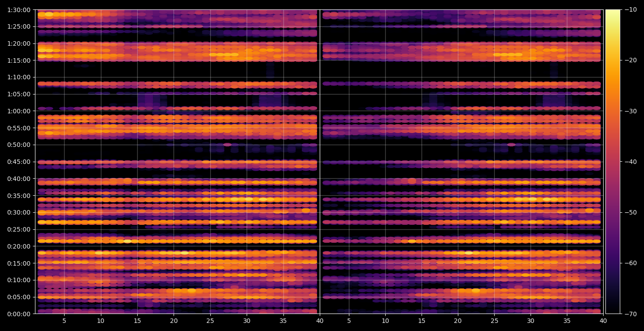Screen dimensions: 644x331
Task: Click the 0:10:00 time label
Action: point(19,280)
